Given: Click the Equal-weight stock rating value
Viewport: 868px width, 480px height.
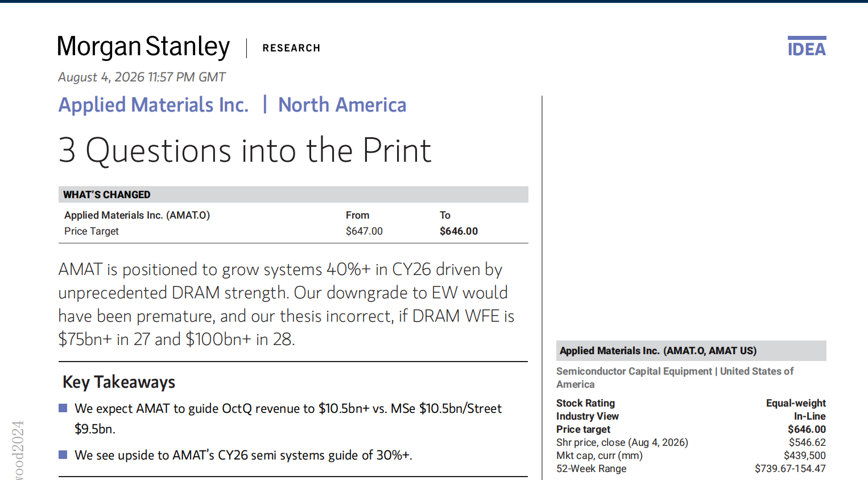Looking at the screenshot, I should pyautogui.click(x=796, y=403).
